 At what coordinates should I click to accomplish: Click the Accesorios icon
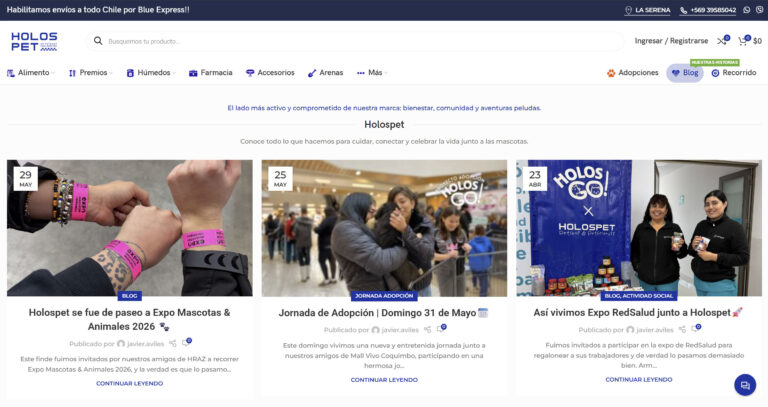250,73
